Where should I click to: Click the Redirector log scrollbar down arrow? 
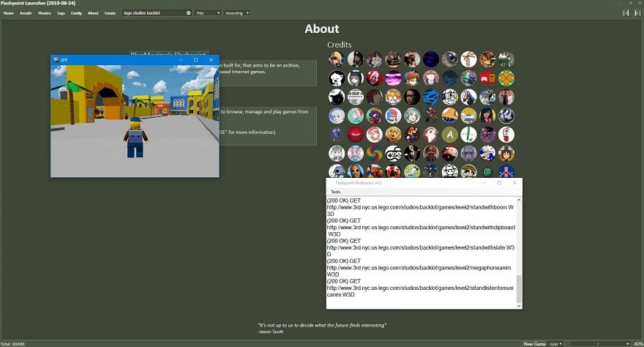519,306
